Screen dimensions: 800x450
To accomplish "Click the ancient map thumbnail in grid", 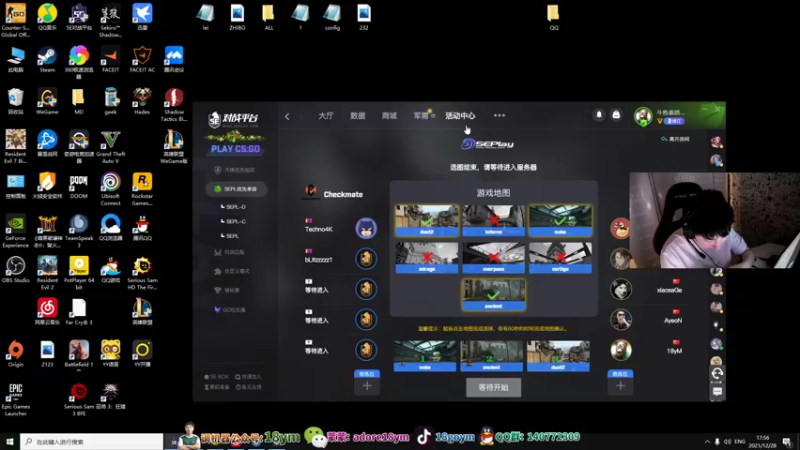I will click(x=493, y=294).
